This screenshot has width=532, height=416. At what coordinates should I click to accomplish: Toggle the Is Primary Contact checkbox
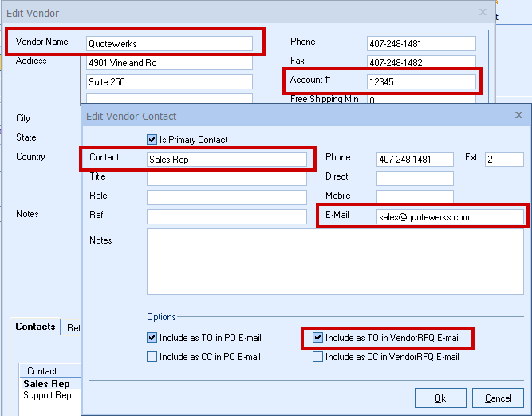152,140
